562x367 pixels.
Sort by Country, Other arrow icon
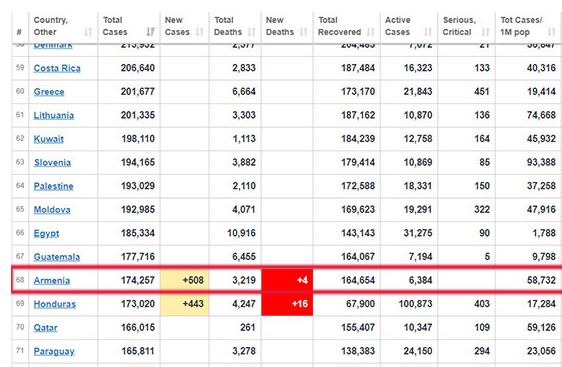88,32
